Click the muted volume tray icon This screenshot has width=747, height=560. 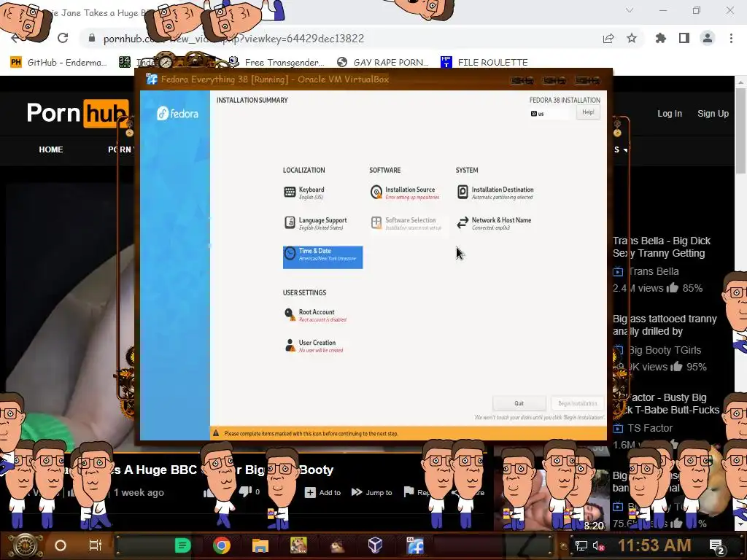point(599,545)
